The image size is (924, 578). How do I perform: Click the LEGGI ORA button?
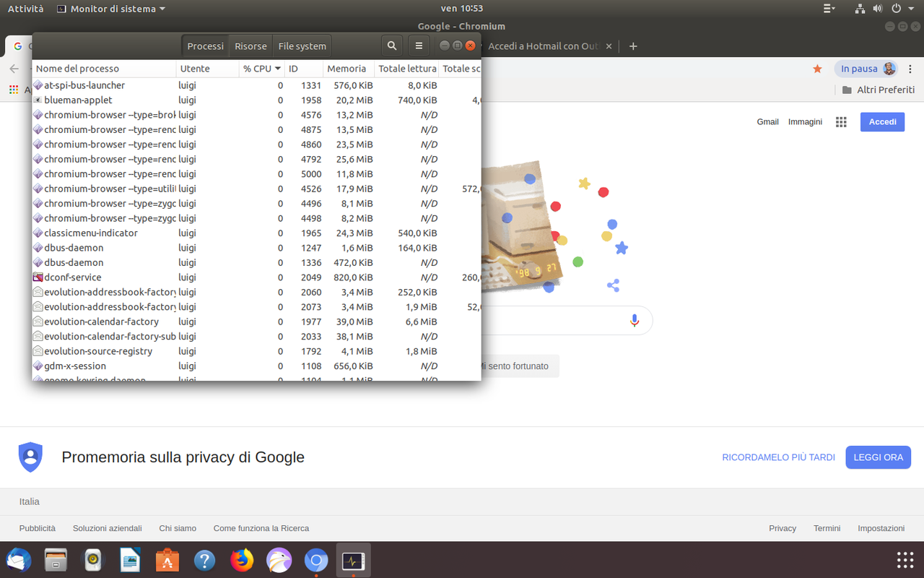point(879,457)
